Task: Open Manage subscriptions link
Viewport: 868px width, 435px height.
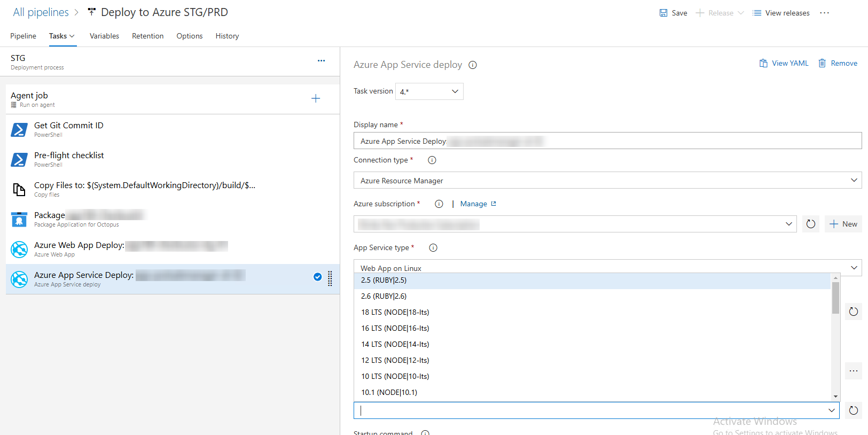Action: 478,204
